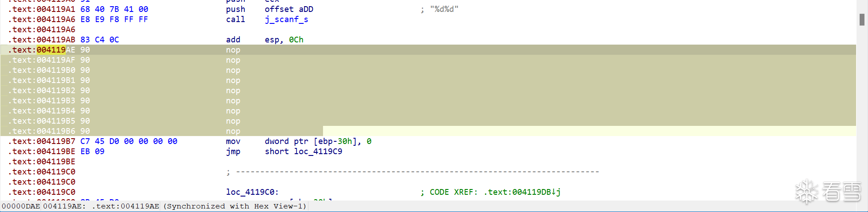868x212 pixels.
Task: Click the add esp, 0Ch instruction
Action: (265, 40)
